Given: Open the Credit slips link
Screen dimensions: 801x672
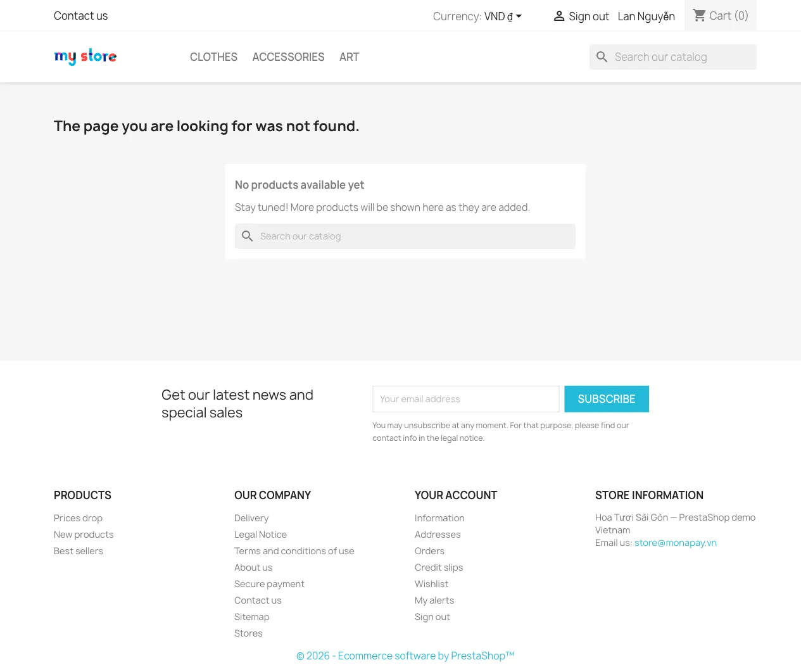Looking at the screenshot, I should coord(439,567).
